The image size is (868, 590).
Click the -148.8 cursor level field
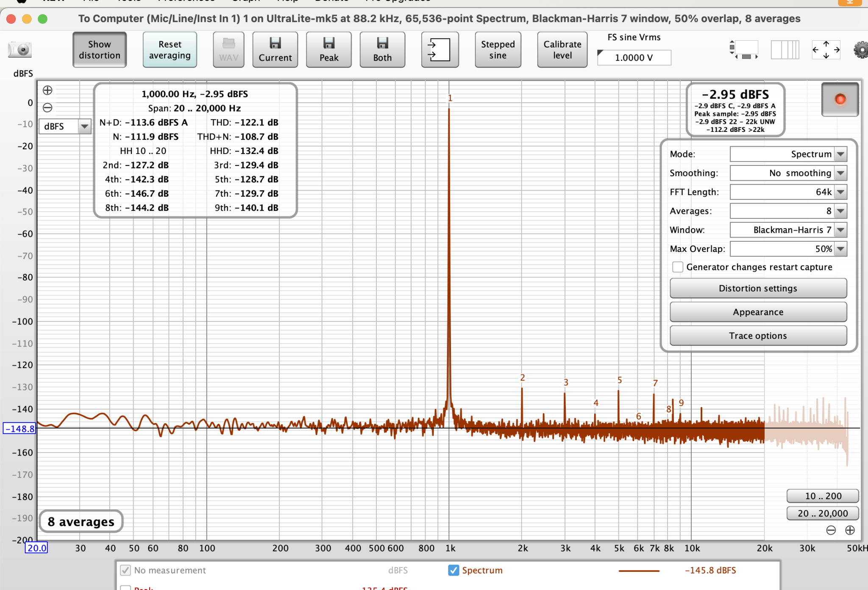(19, 428)
